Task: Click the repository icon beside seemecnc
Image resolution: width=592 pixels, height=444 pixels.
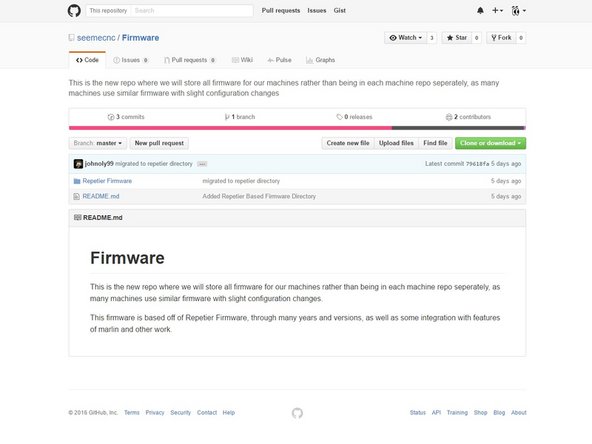Action: click(71, 38)
